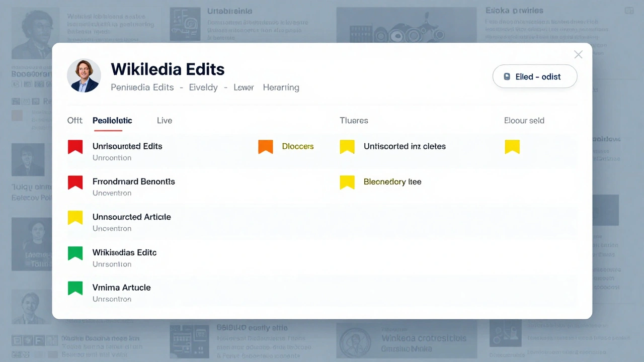Click the standalone yellow flag on the right column
Image resolution: width=644 pixels, height=362 pixels.
pos(512,147)
